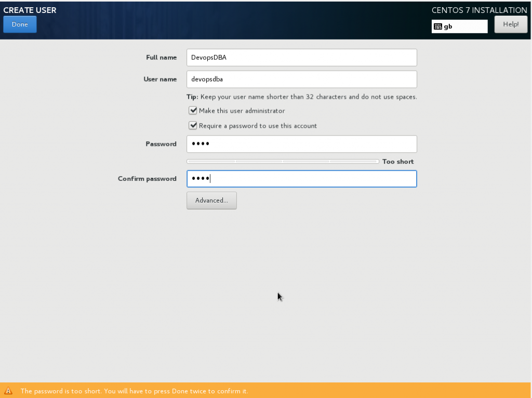532x398 pixels.
Task: Focus the User name input field
Action: pos(302,79)
